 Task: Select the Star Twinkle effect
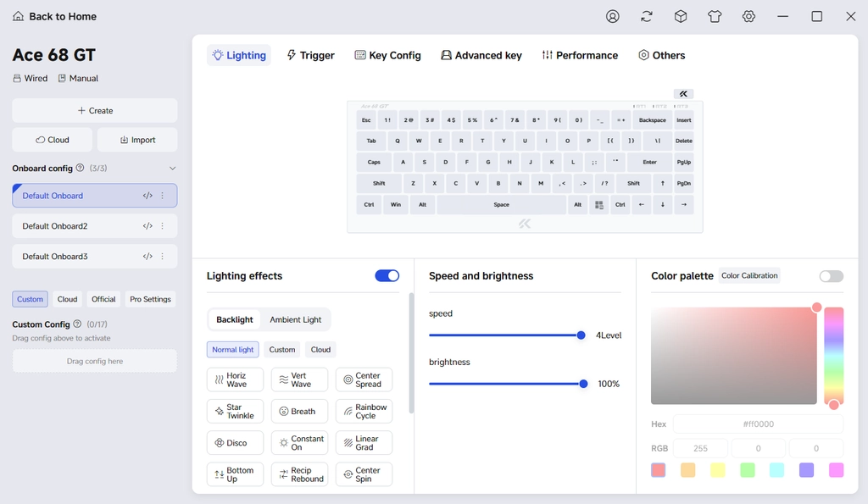tap(236, 411)
